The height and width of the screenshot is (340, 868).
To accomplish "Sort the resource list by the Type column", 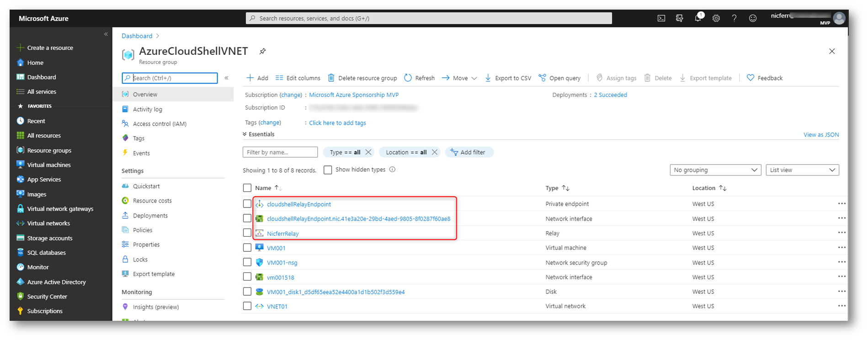I will click(x=557, y=188).
